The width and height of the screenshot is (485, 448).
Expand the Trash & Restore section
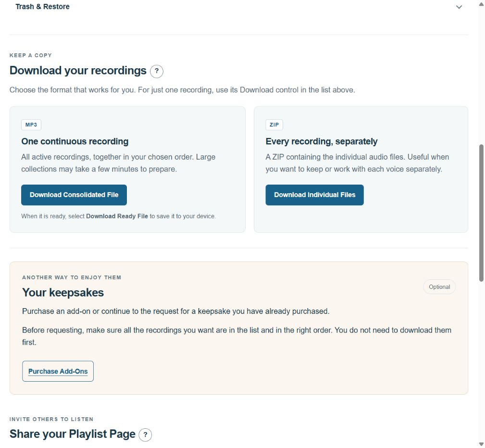(x=459, y=7)
